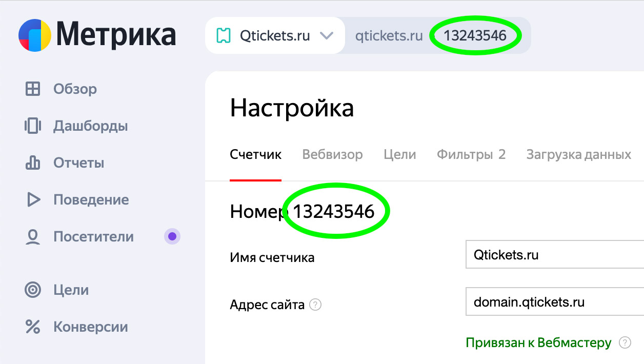Click the notification dot next to Посетители
Viewport: 644px width, 364px height.
(x=172, y=236)
